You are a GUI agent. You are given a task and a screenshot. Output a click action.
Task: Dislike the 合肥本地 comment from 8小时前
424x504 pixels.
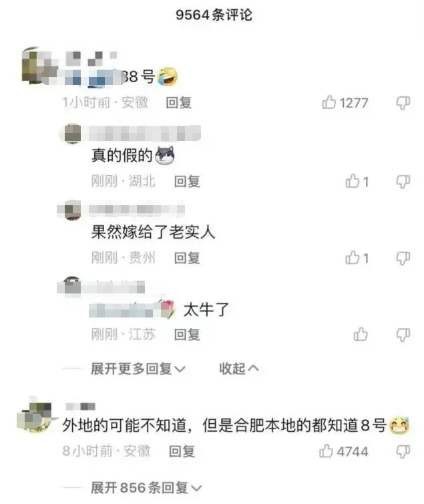click(x=403, y=452)
